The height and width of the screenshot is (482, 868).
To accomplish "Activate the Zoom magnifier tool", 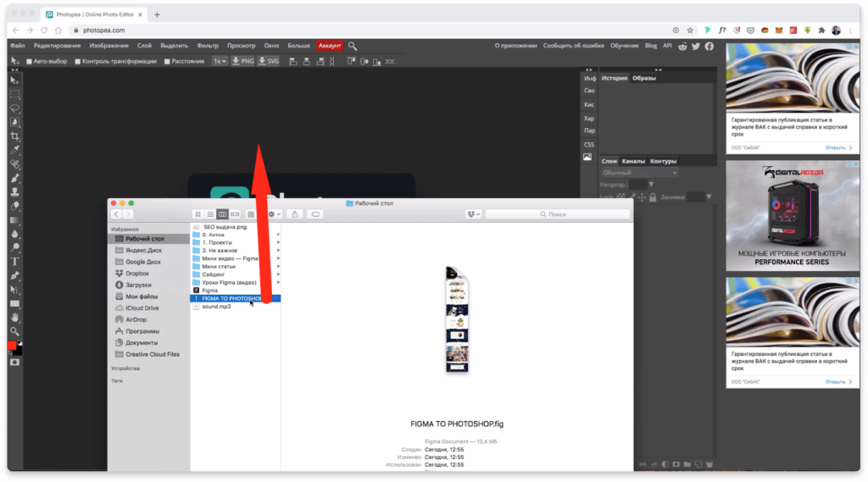I will click(14, 330).
